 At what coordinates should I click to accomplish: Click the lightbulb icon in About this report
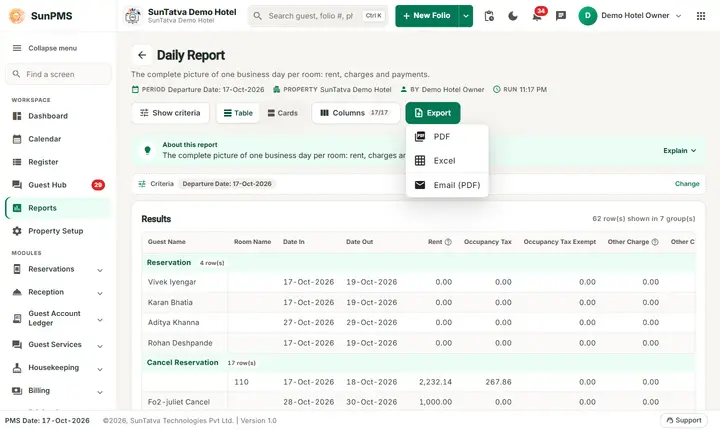tap(147, 150)
